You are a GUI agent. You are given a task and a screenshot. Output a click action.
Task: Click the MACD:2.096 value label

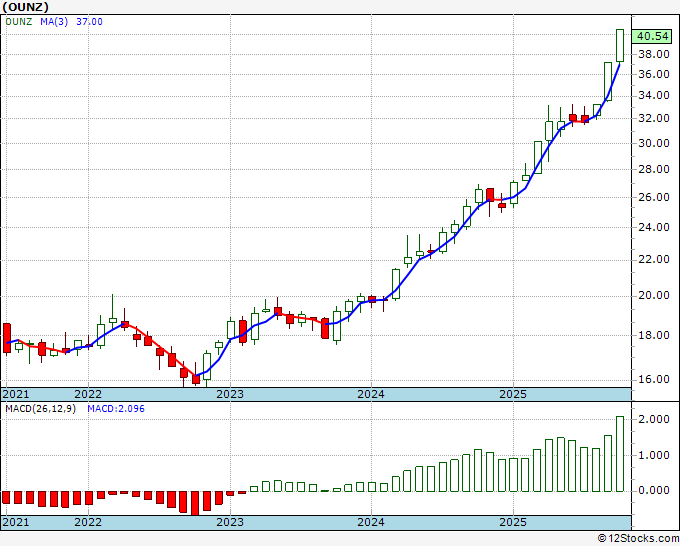pos(116,409)
